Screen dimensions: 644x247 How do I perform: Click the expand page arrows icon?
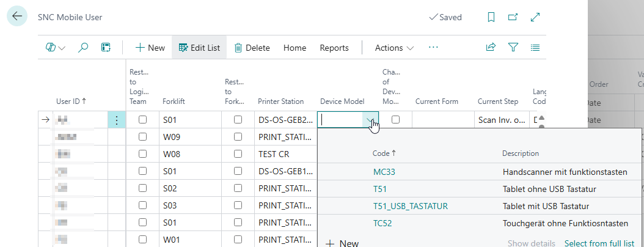pyautogui.click(x=536, y=17)
